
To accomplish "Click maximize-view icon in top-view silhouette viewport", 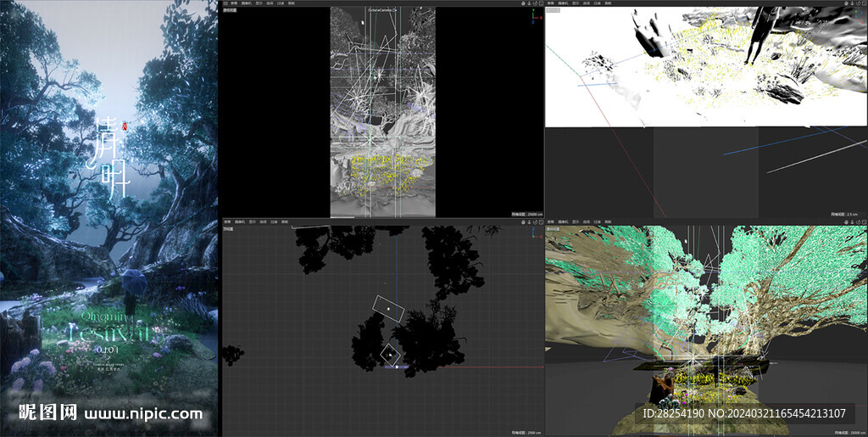I will 542,221.
